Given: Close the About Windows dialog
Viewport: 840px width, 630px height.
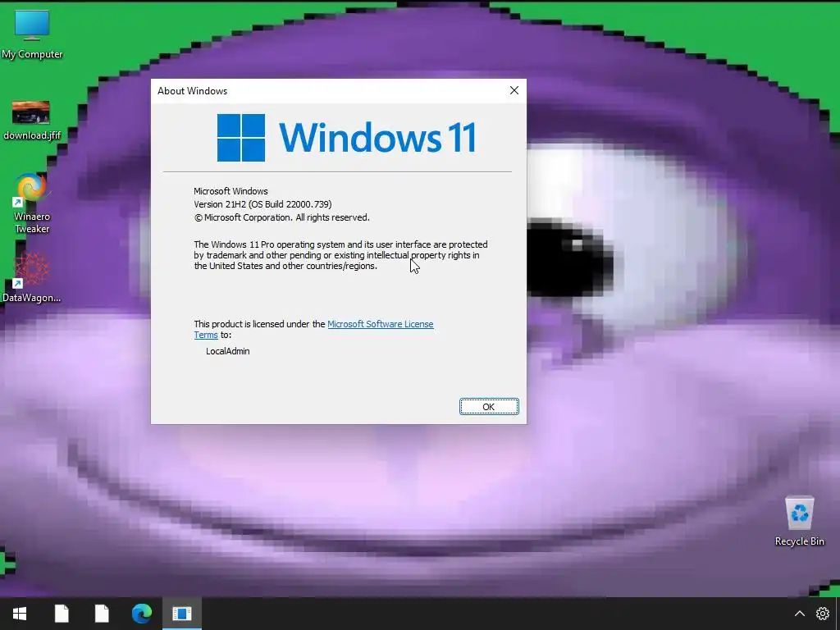Looking at the screenshot, I should coord(514,90).
